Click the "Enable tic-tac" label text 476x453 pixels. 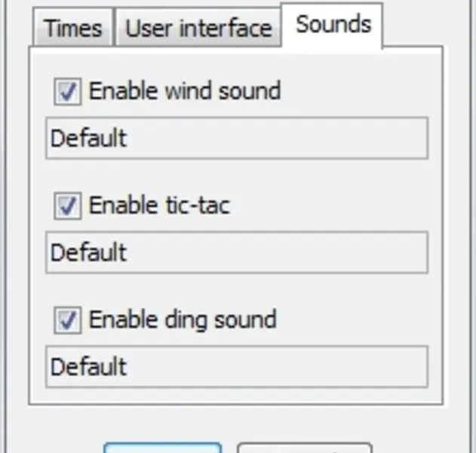(x=159, y=205)
